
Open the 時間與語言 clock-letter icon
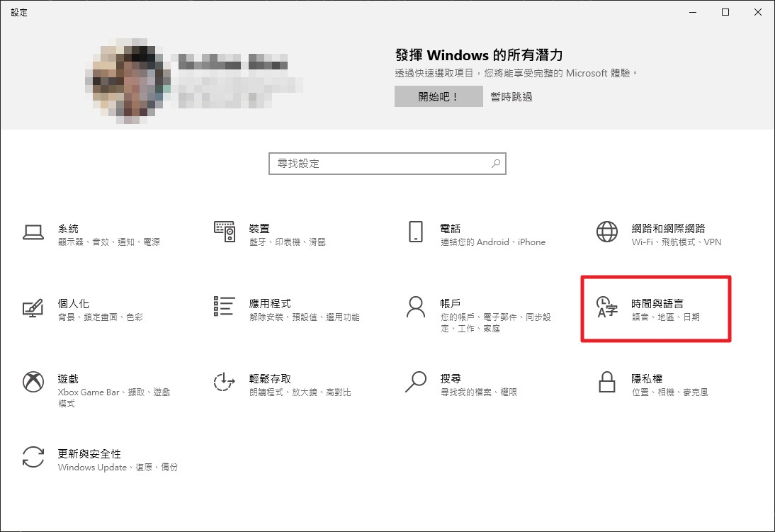pos(607,307)
